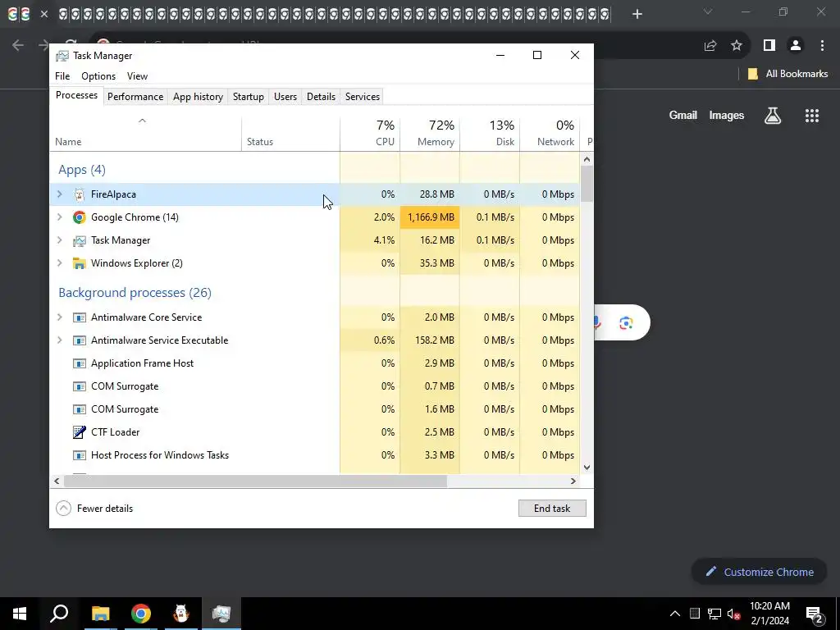This screenshot has height=630, width=840.
Task: Click the Task Manager row icon under Apps
Action: pos(80,240)
